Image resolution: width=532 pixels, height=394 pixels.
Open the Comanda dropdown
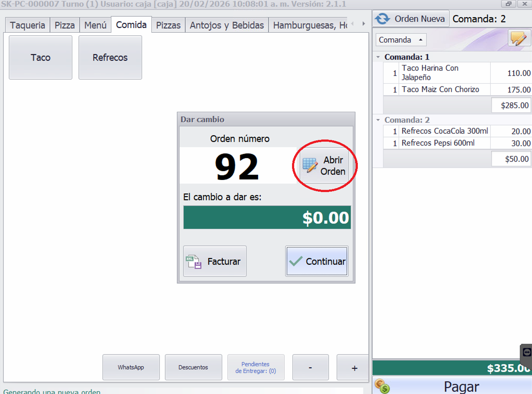[401, 40]
